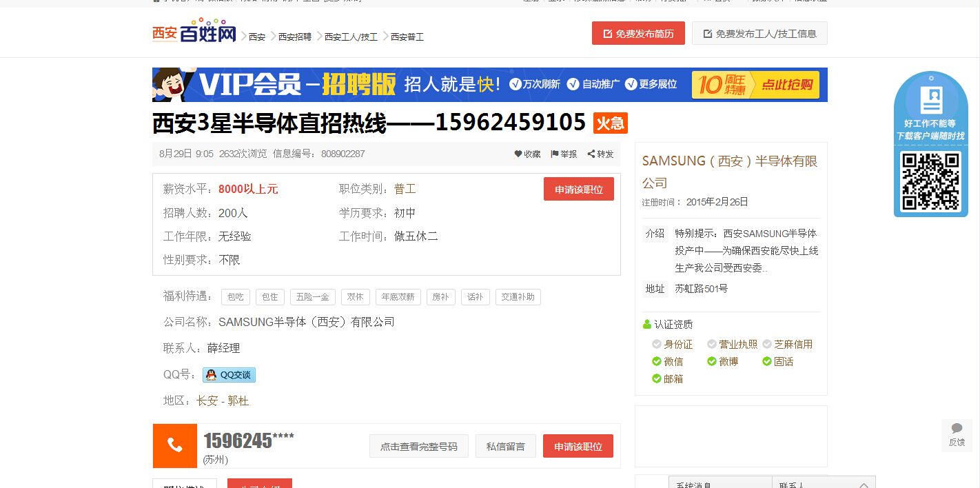Click the 不限 gender requirement value
Screen dimensions: 980x488
point(229,260)
